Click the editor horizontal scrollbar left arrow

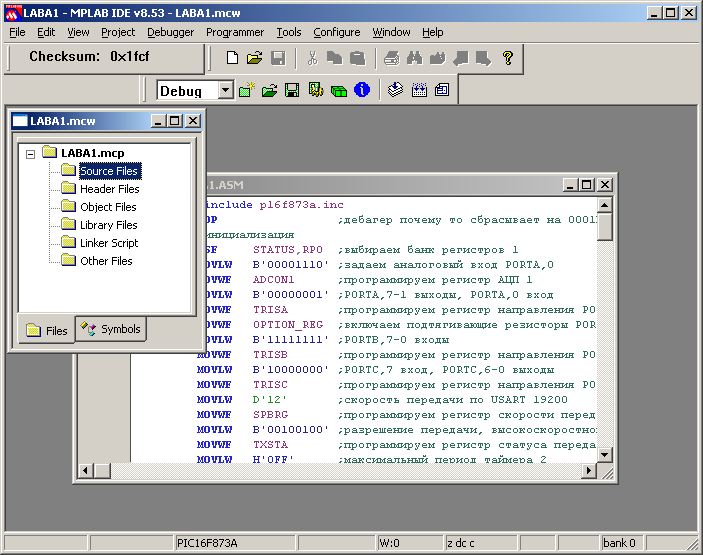(x=85, y=471)
